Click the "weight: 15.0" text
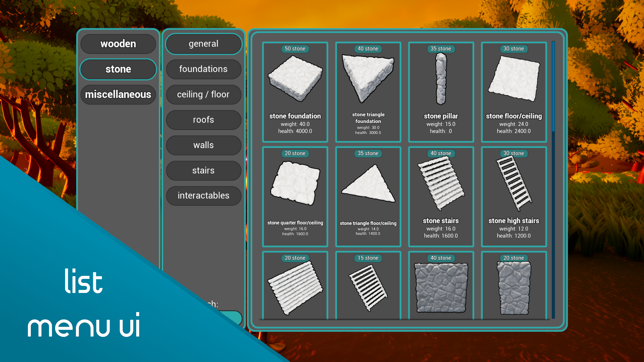644x362 pixels. (x=441, y=124)
